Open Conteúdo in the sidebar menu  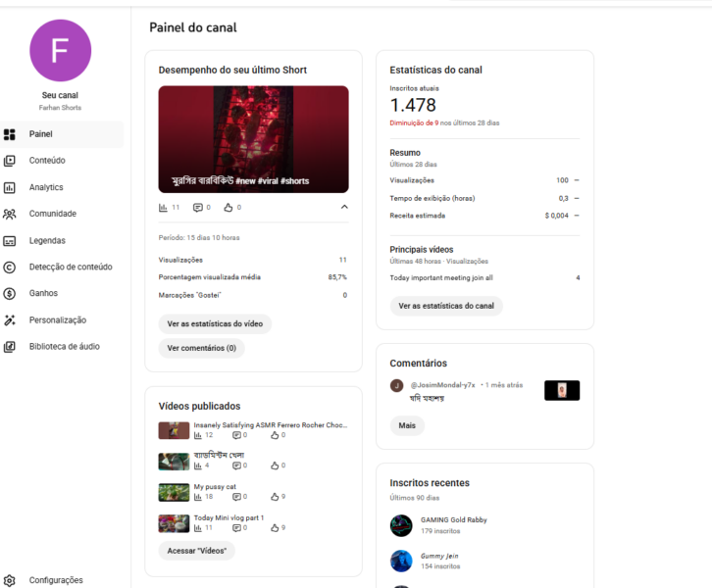tap(62, 161)
